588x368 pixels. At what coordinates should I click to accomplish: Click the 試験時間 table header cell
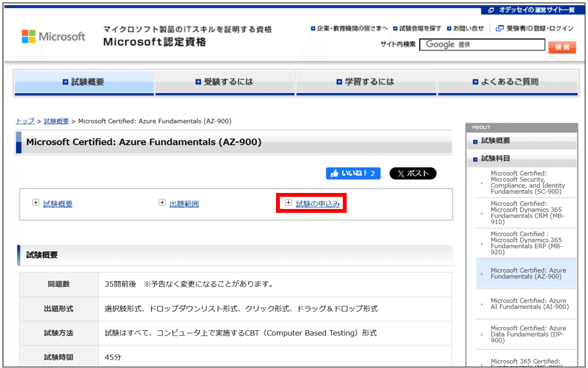click(59, 356)
